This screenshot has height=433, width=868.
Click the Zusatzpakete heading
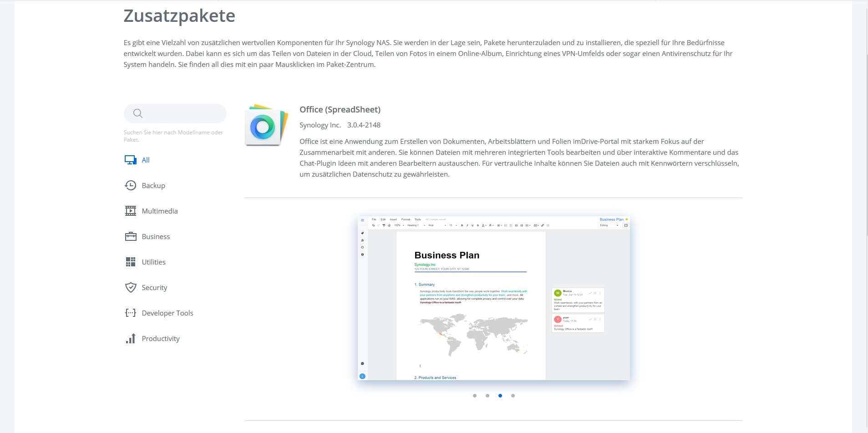coord(179,16)
